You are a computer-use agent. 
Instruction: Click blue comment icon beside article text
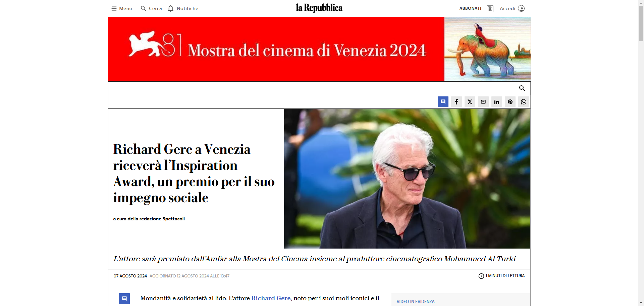tap(124, 299)
